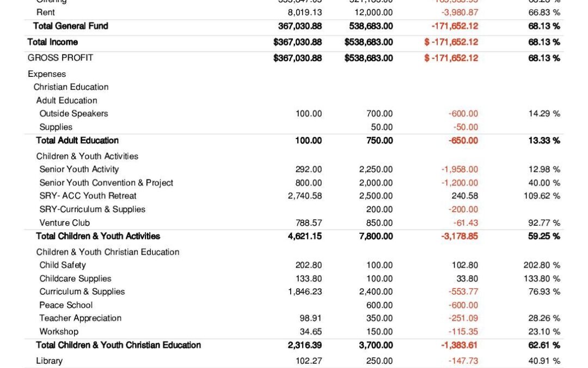Open the GROSS PROFIT row label
The image size is (588, 368).
point(60,58)
